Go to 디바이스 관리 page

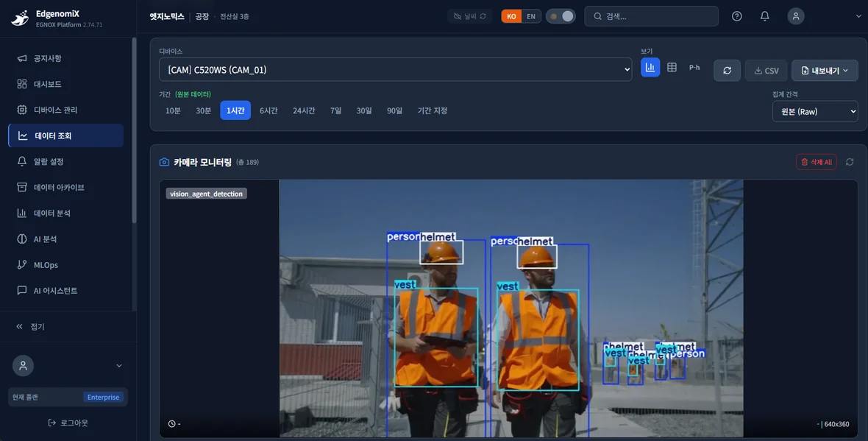pyautogui.click(x=66, y=110)
